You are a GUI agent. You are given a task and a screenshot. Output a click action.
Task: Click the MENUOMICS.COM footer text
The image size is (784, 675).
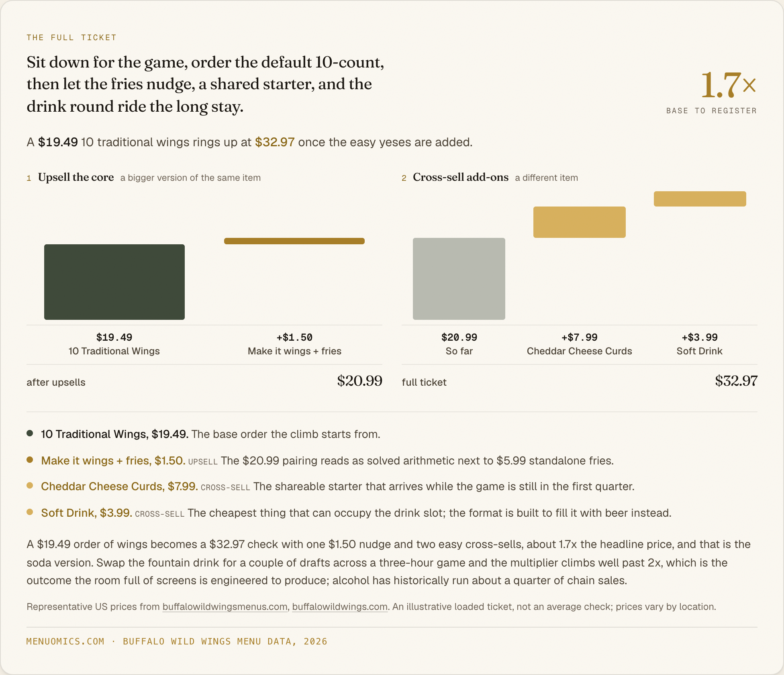click(65, 641)
